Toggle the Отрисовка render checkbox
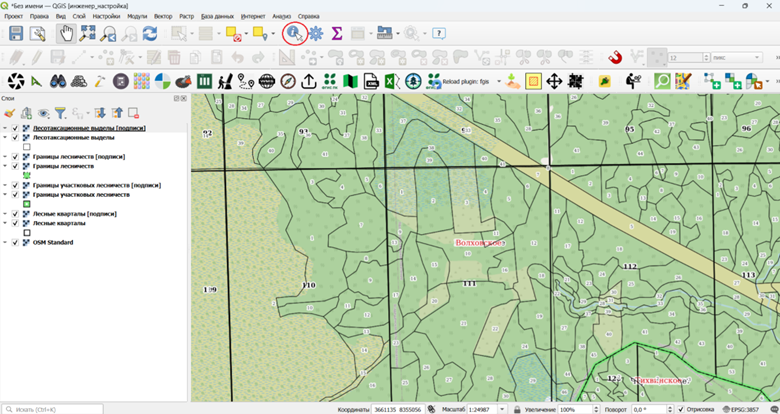Screen dimensions: 780x414 (681, 410)
